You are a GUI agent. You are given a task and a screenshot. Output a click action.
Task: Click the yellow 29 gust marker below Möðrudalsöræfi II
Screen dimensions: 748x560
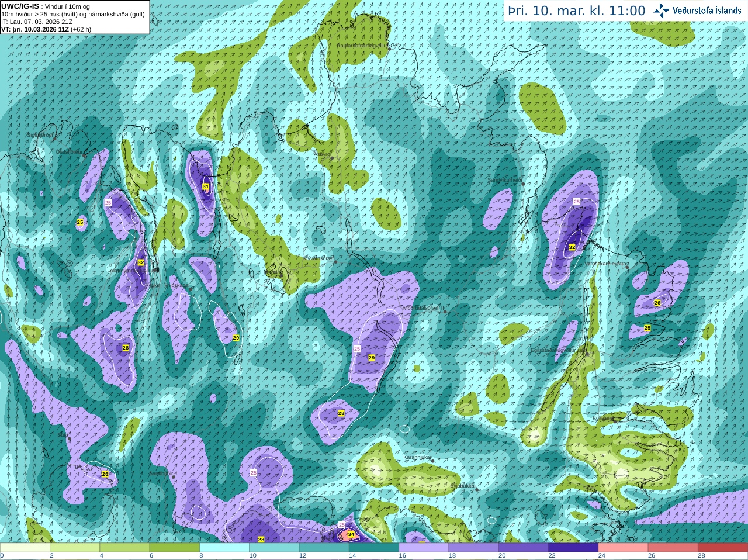[x=372, y=357]
